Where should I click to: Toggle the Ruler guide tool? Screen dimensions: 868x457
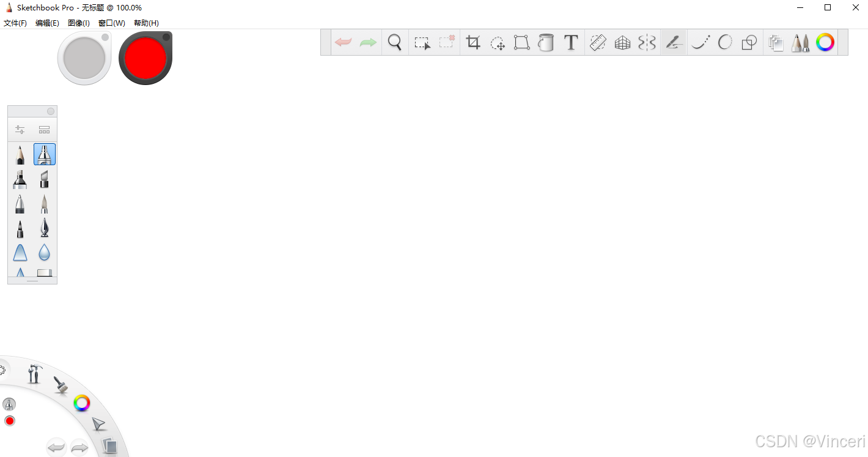pyautogui.click(x=598, y=42)
